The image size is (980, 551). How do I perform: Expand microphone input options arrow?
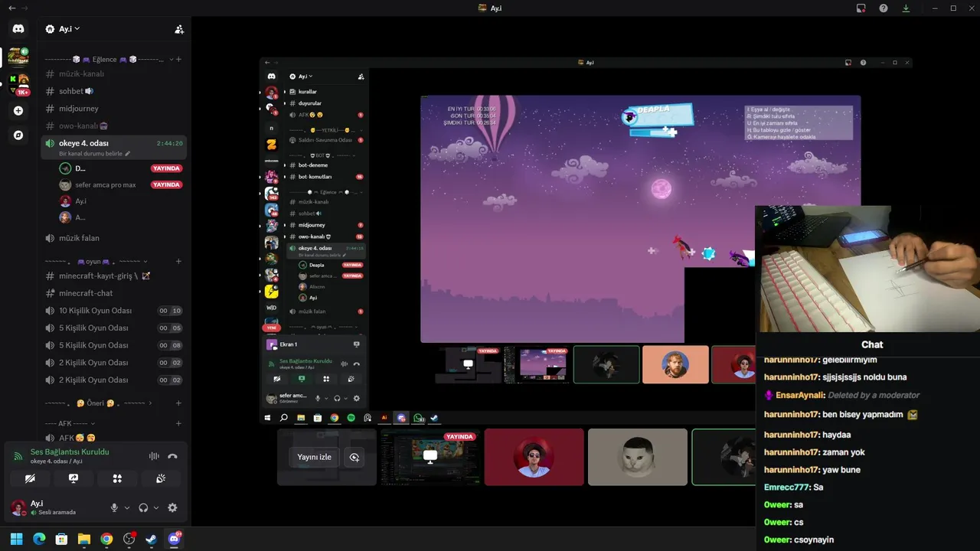coord(127,507)
